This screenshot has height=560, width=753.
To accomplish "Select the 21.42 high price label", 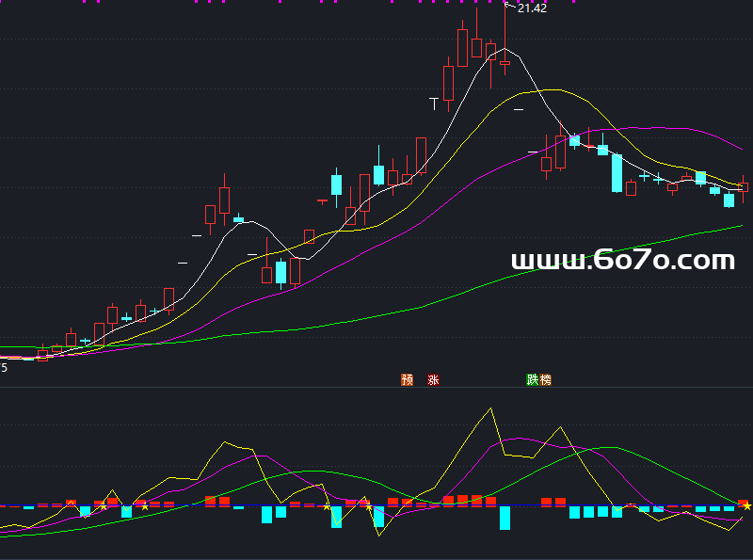I will click(x=532, y=8).
